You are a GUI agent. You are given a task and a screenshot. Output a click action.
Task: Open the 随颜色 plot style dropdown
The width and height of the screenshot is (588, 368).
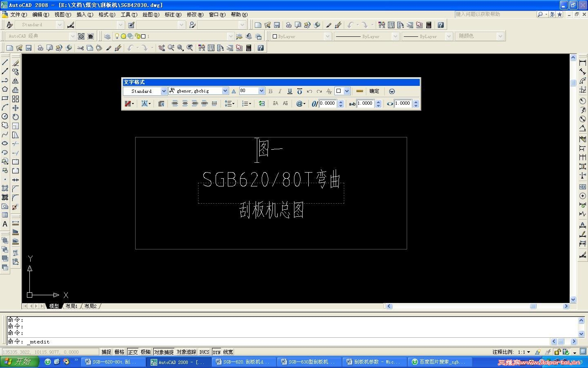click(x=500, y=36)
